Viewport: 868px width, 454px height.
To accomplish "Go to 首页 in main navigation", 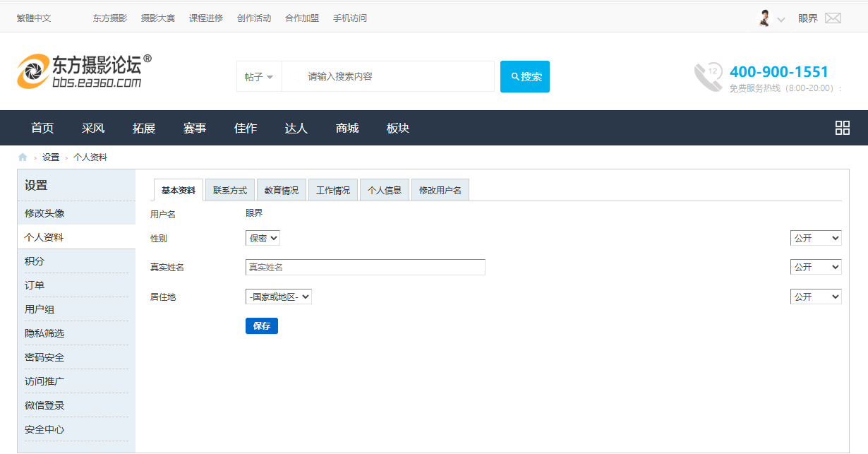I will (x=42, y=128).
